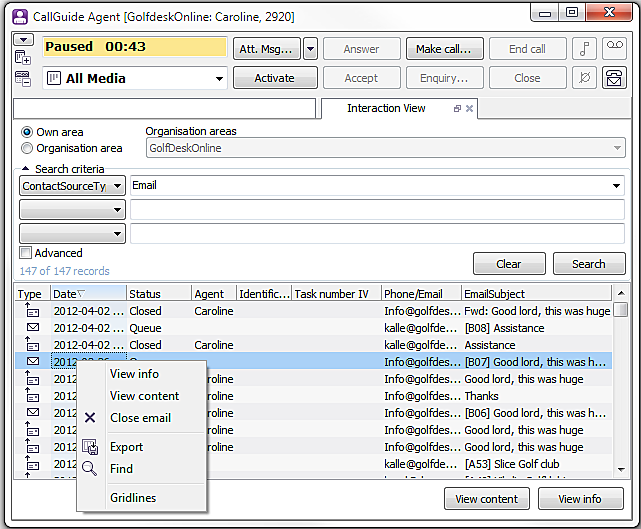Choose Find in context menu
Viewport: 641px width, 529px height.
point(121,468)
